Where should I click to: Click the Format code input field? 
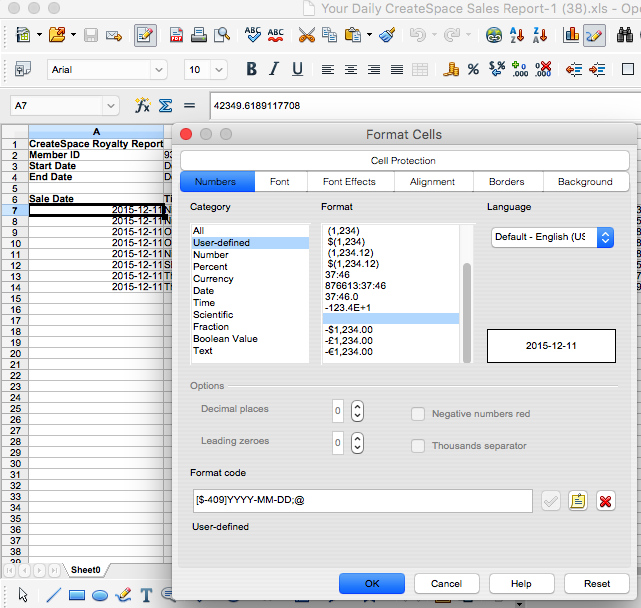[361, 501]
